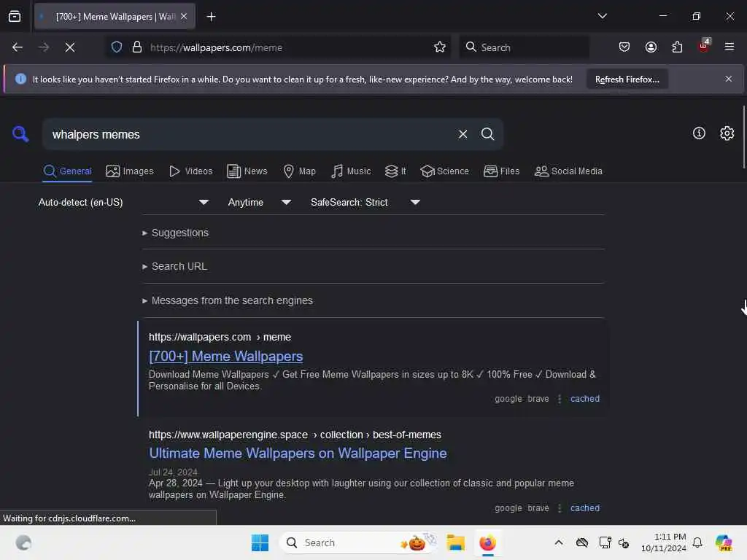Click the page vertical scrollbar
Viewport: 747px width, 560px height.
(743, 137)
